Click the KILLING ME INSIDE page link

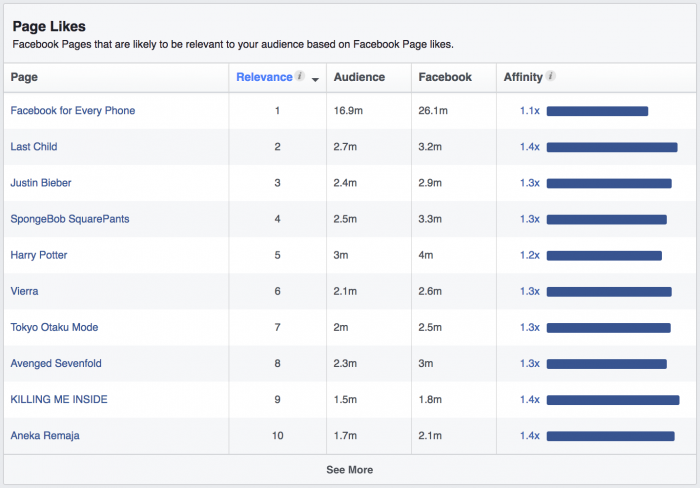[59, 399]
